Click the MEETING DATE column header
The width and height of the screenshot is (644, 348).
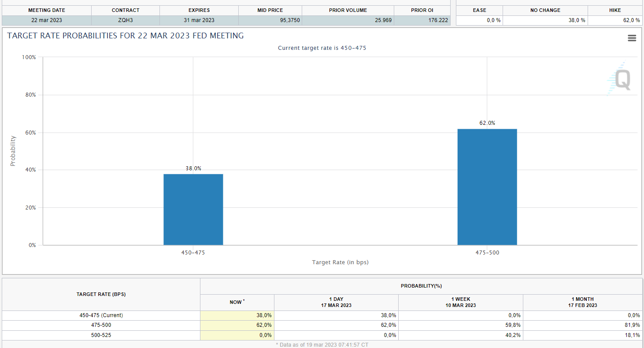pyautogui.click(x=47, y=10)
